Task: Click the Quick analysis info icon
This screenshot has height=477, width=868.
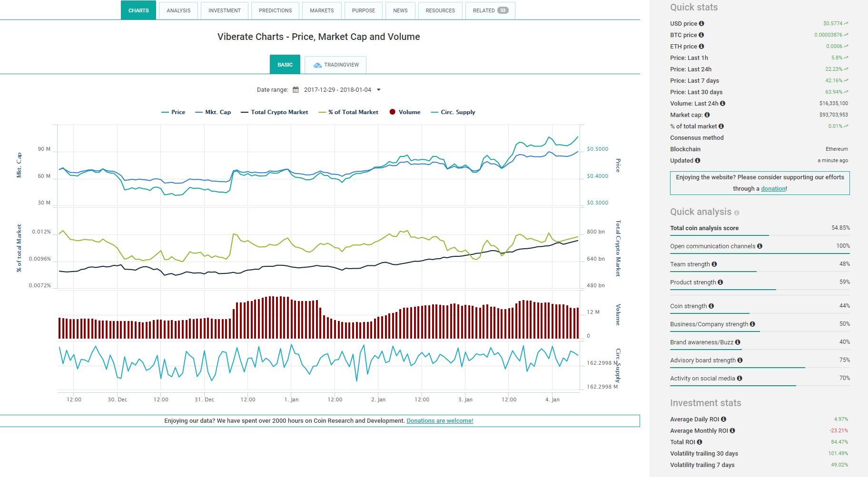Action: [x=737, y=213]
